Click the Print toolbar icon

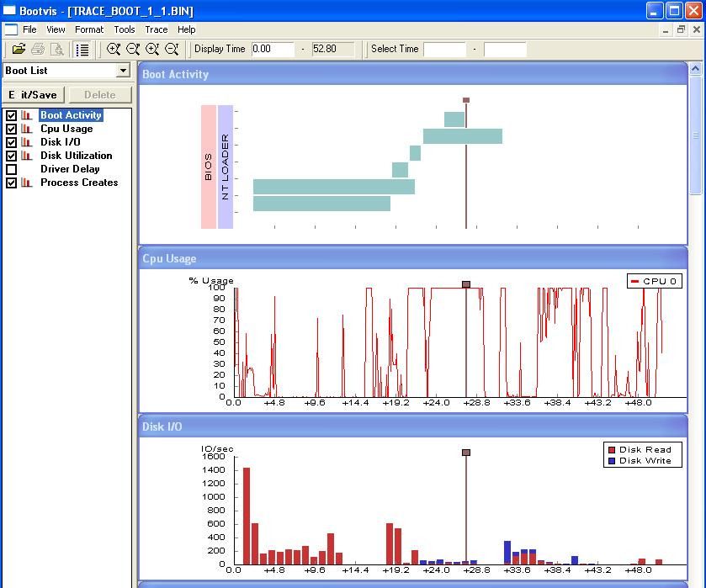pyautogui.click(x=38, y=49)
